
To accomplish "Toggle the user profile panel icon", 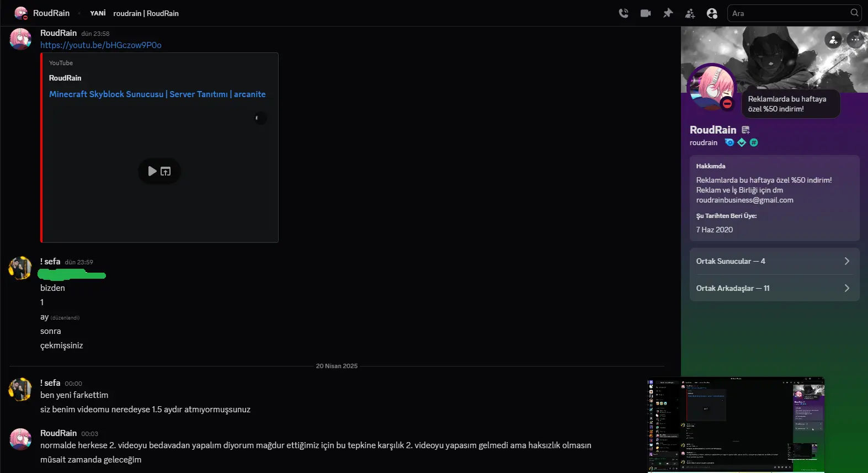I will (712, 13).
